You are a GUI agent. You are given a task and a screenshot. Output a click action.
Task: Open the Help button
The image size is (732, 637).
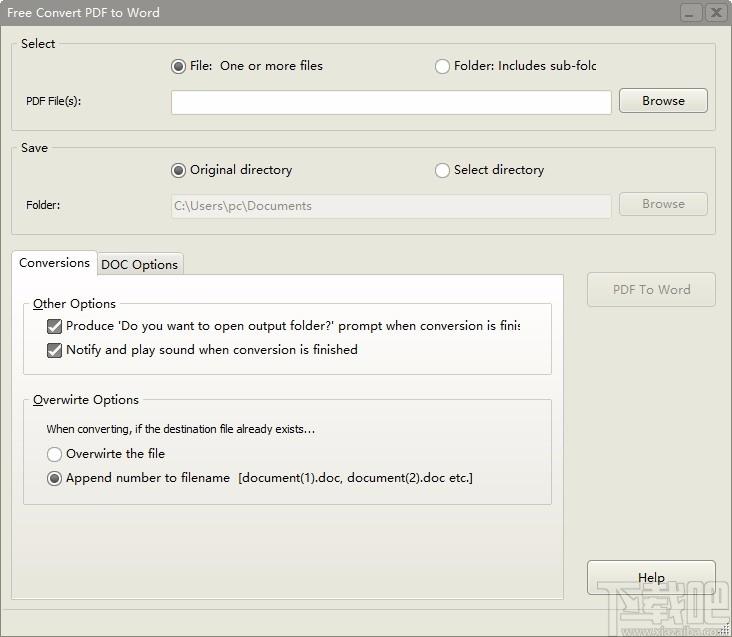tap(651, 577)
